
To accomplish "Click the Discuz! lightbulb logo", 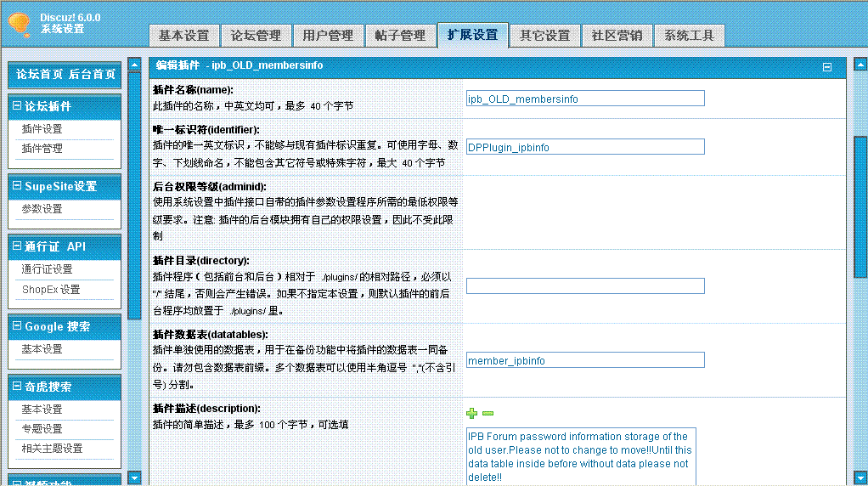I will pos(19,24).
